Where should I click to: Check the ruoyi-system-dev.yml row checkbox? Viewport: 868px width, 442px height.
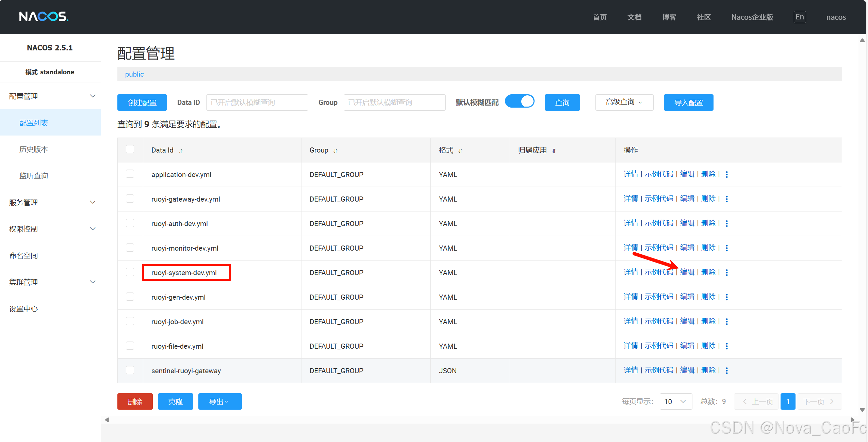tap(130, 272)
